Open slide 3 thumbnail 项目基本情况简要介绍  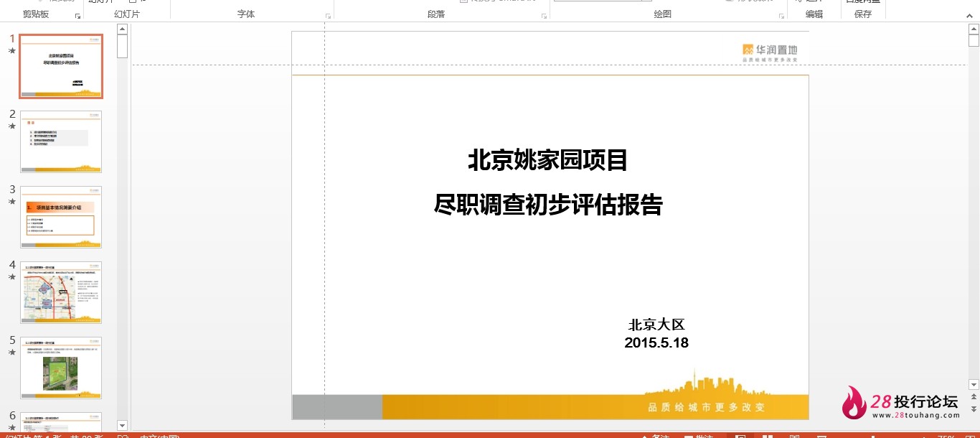(61, 217)
